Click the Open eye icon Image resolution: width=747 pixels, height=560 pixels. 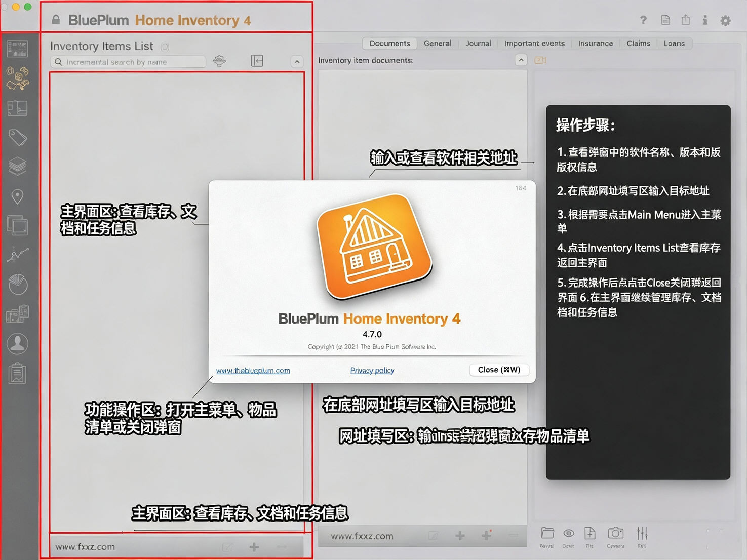point(568,537)
